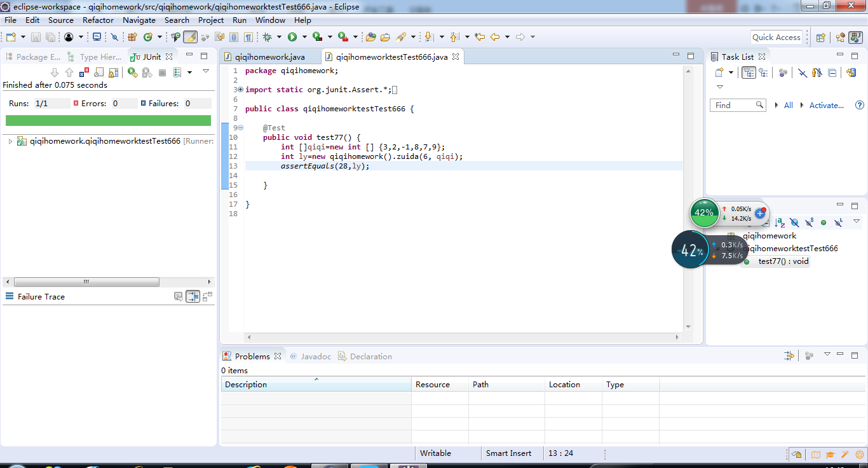Click JUnit Rerun Test icon
The height and width of the screenshot is (468, 868).
tap(132, 72)
